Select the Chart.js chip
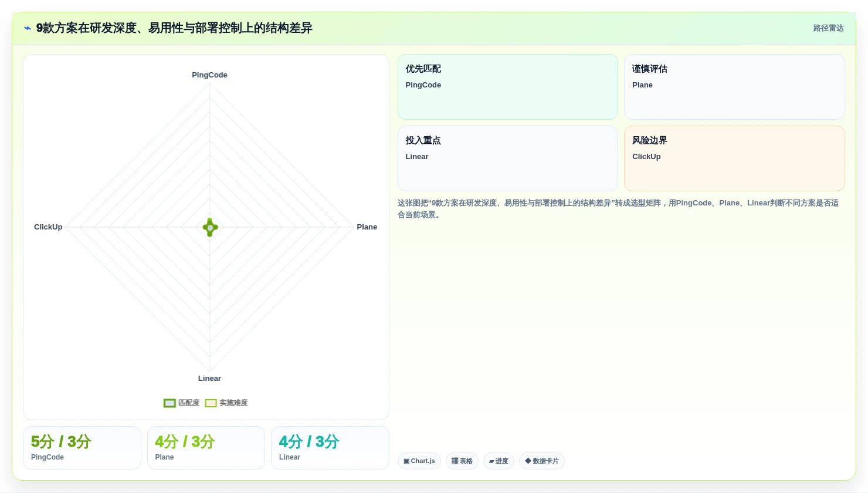Image resolution: width=868 pixels, height=493 pixels. pyautogui.click(x=419, y=461)
